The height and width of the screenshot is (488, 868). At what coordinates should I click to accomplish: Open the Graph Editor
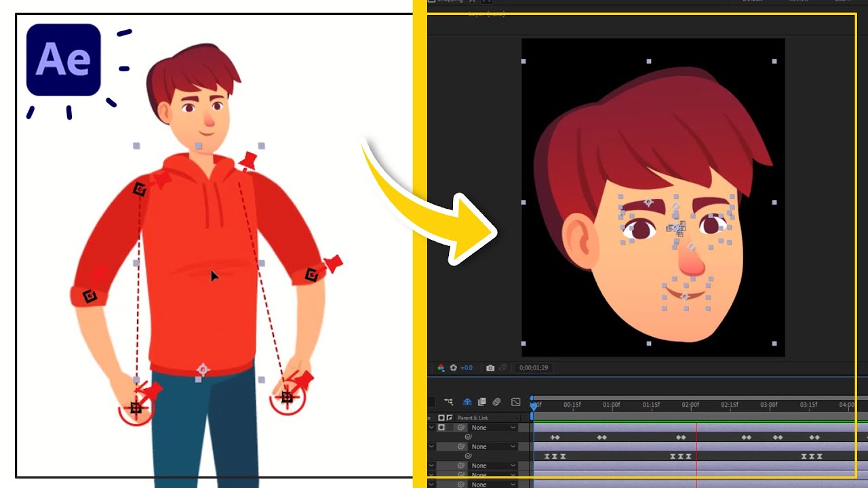point(517,401)
